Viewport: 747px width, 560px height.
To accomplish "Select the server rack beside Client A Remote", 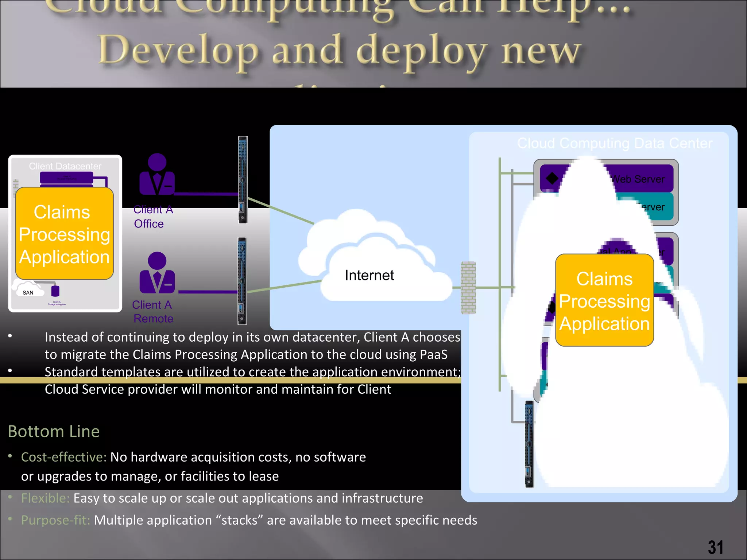I will pos(243,281).
